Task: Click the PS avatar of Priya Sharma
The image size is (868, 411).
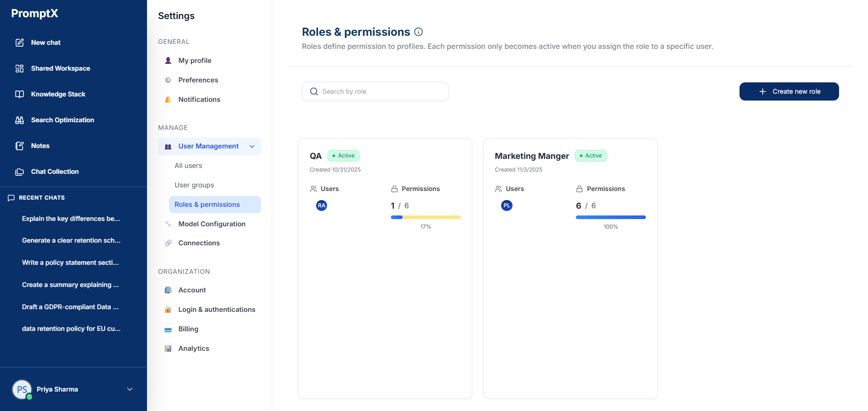Action: coord(22,389)
